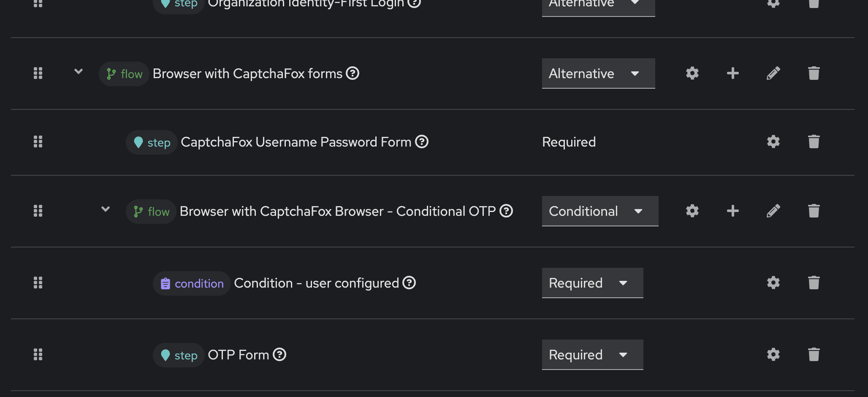The image size is (868, 397).
Task: Edit the Browser with CaptchaFox forms flow
Action: pos(773,73)
